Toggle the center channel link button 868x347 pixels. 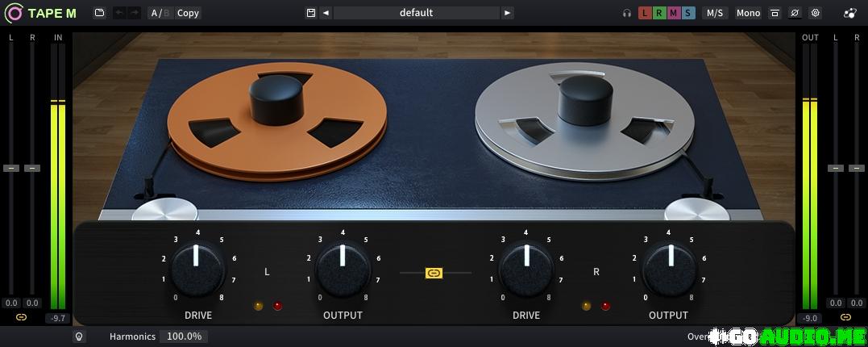pos(434,273)
